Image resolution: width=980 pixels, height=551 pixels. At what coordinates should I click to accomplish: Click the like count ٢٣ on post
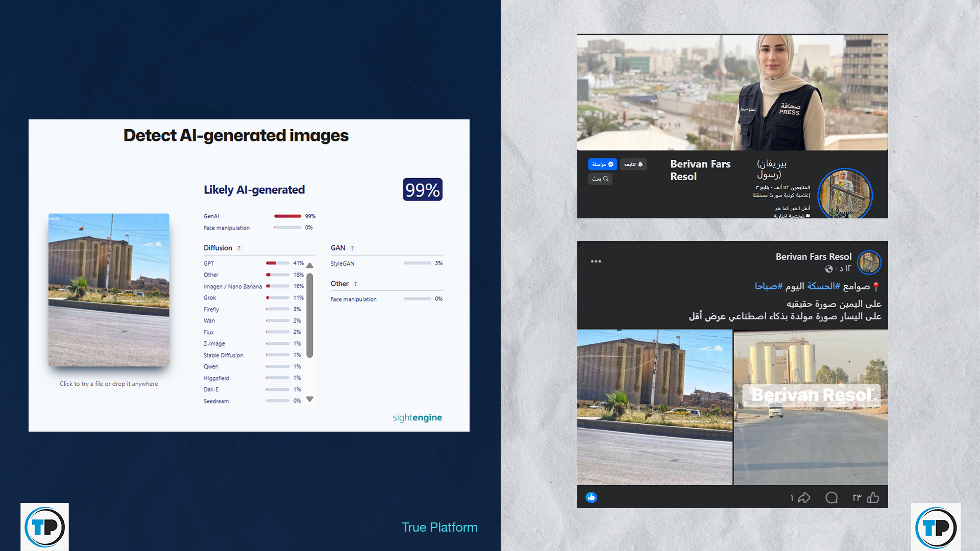click(x=857, y=497)
